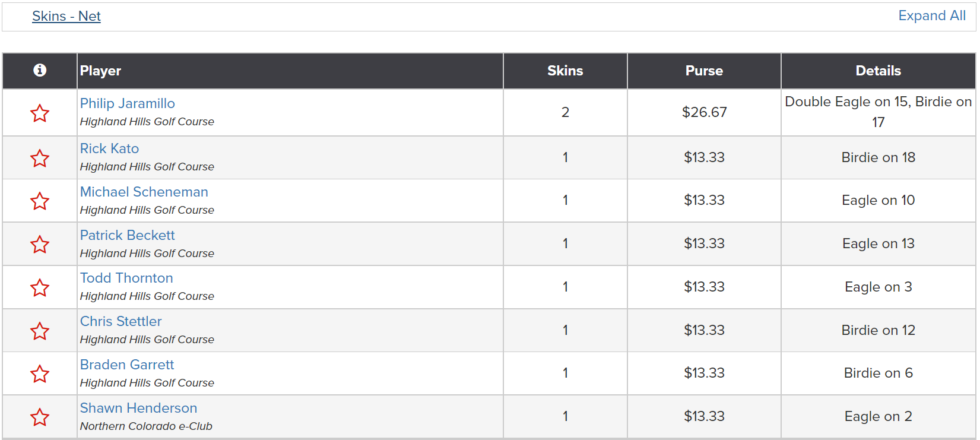
Task: Toggle favorite star for Rick Kato
Action: pos(40,158)
